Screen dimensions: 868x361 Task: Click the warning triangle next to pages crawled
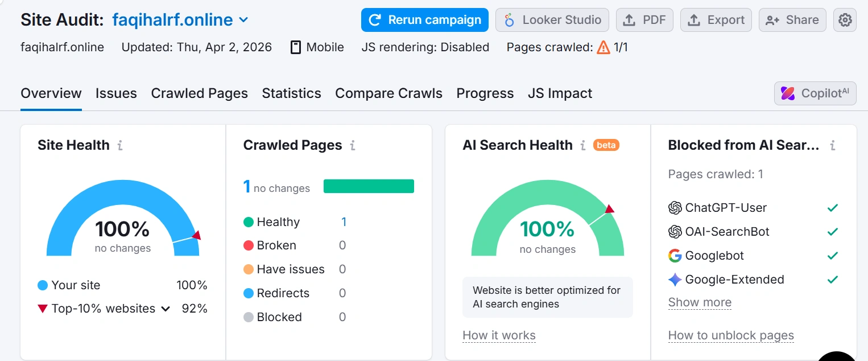coord(602,47)
